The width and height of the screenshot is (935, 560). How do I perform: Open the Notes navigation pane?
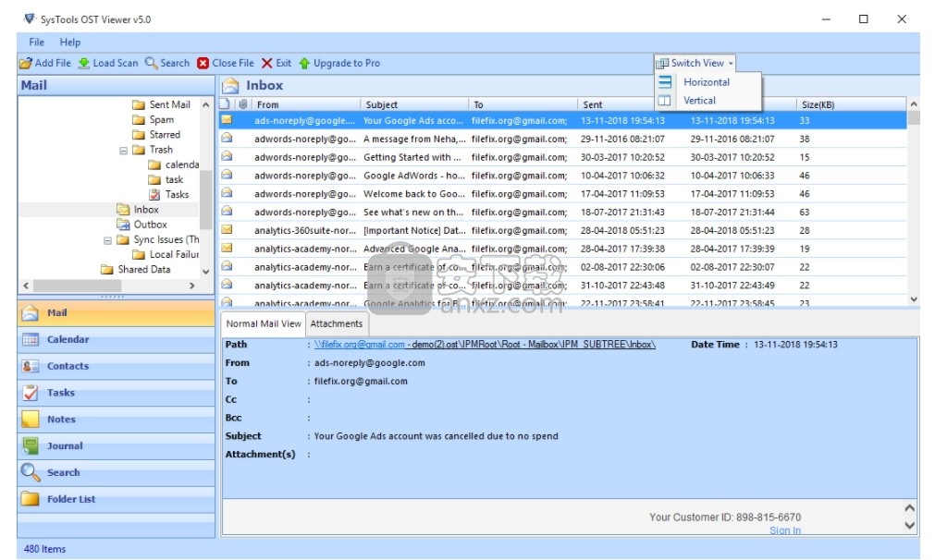pyautogui.click(x=117, y=420)
